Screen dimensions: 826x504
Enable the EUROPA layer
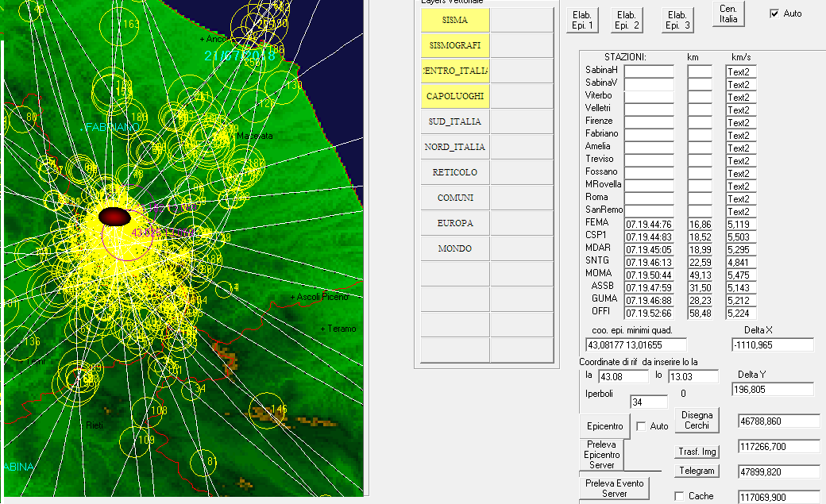tap(455, 223)
